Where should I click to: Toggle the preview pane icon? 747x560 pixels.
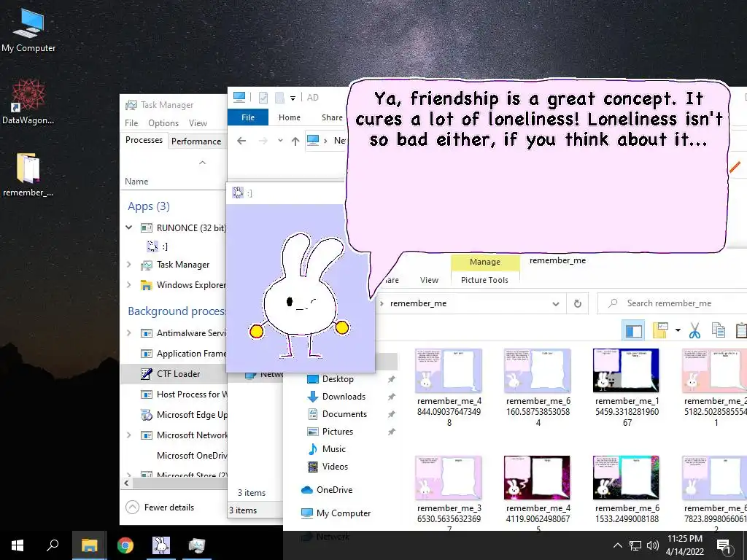(634, 330)
